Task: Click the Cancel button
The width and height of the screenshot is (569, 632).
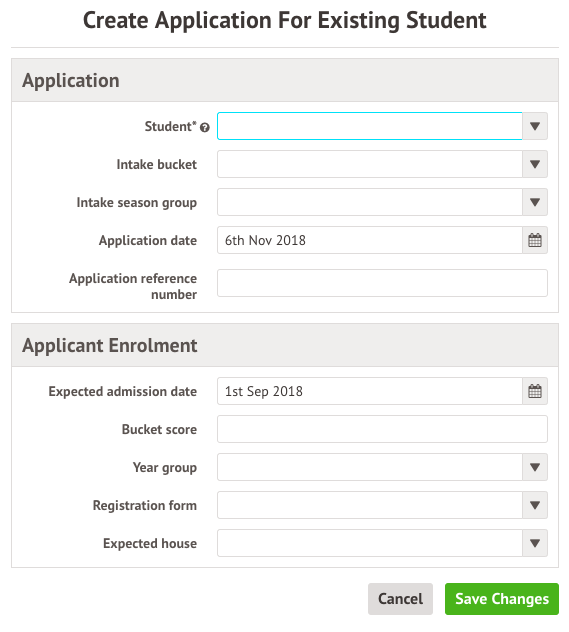Action: 400,599
